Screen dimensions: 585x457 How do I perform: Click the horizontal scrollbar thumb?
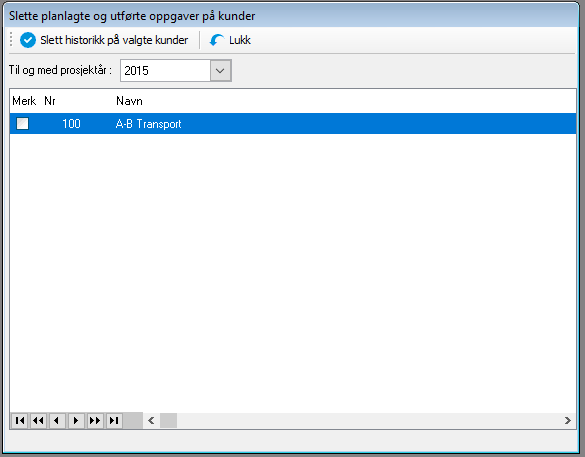click(x=169, y=421)
